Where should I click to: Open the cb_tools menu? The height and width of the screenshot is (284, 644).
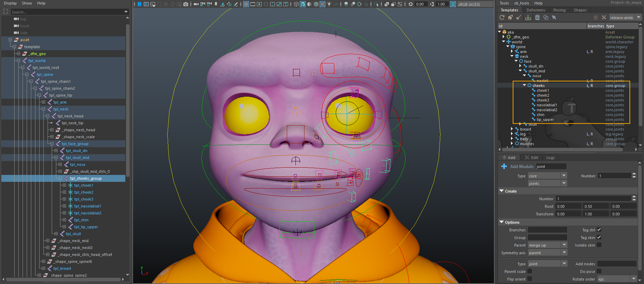522,3
